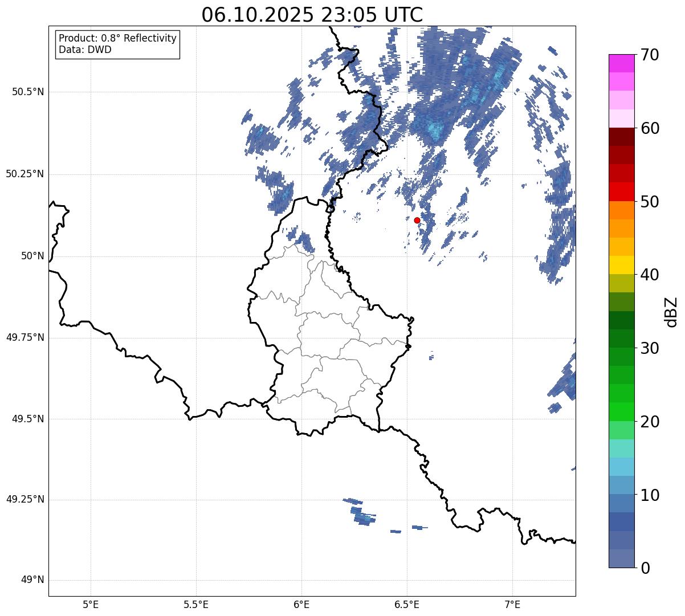685x616 pixels.
Task: Pick the bright red swatch just above 50
Action: pos(621,192)
